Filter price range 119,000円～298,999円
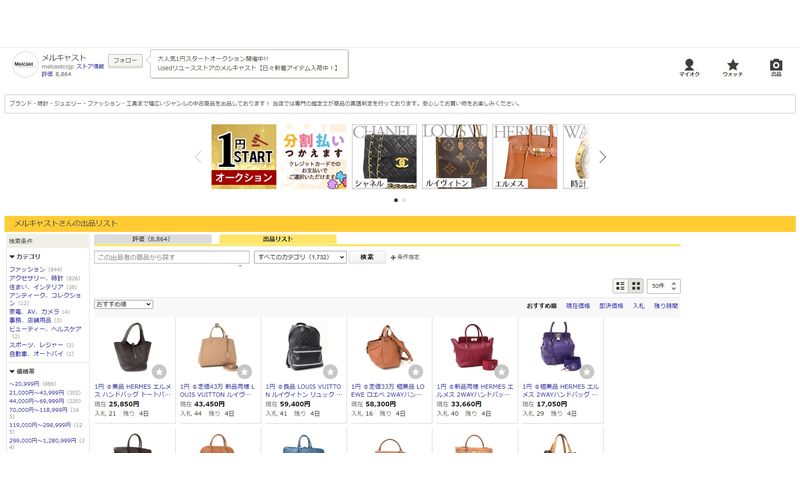The image size is (800, 500). 41,425
